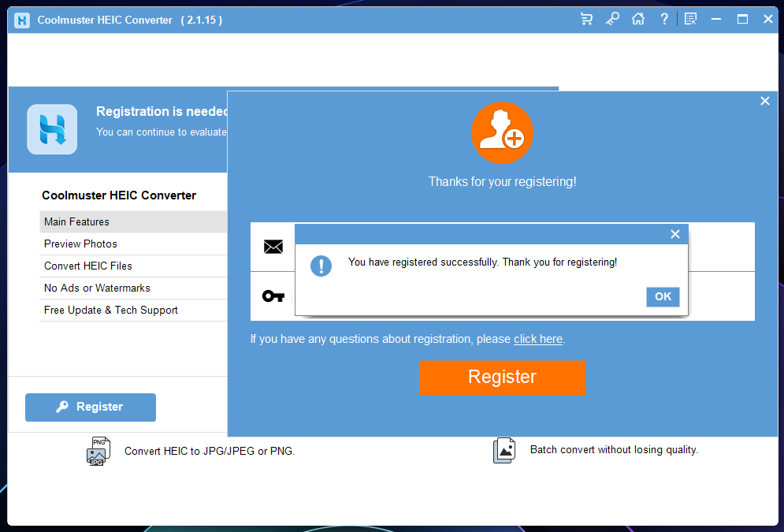Image resolution: width=784 pixels, height=532 pixels.
Task: Click the key registration icon in title bar
Action: pyautogui.click(x=612, y=19)
